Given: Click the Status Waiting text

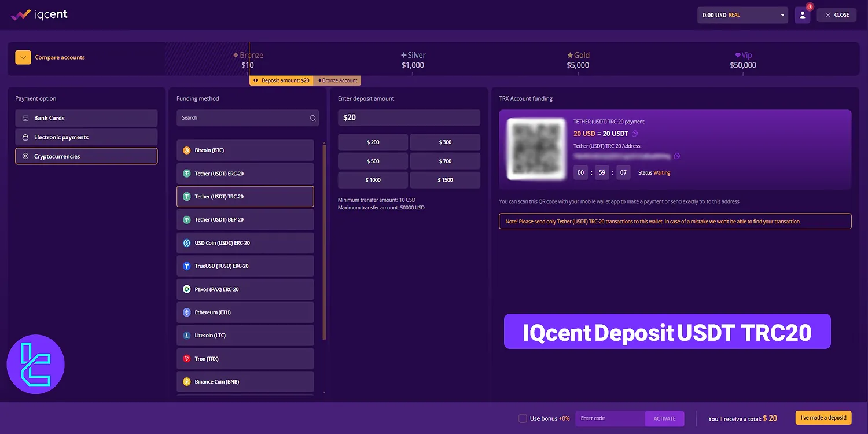Looking at the screenshot, I should [x=654, y=173].
